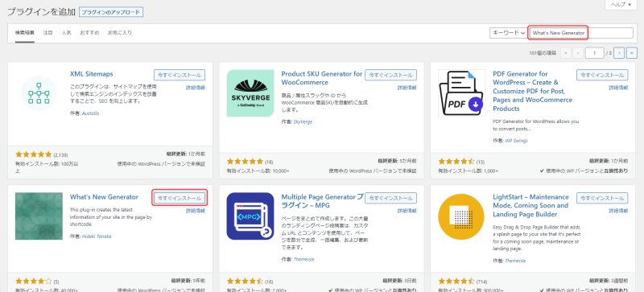Image resolution: width=644 pixels, height=292 pixels.
Task: Open 詳細情報 for XML Sitemaps
Action: pyautogui.click(x=196, y=88)
